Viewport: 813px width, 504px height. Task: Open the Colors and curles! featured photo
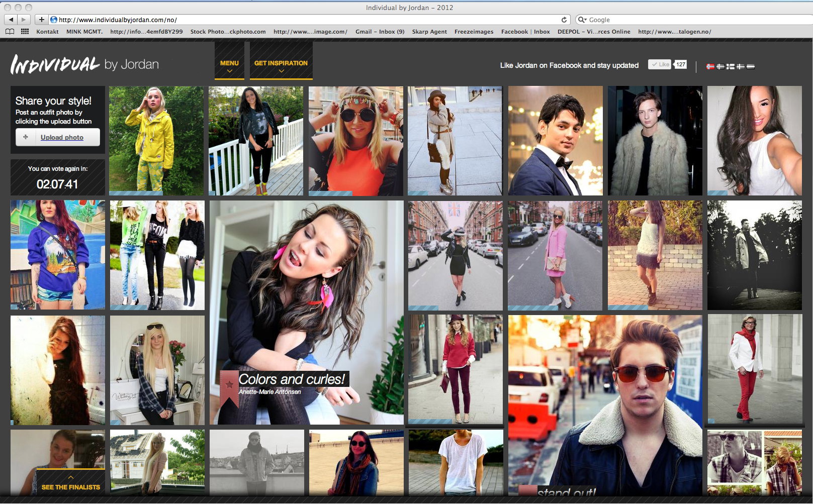click(x=307, y=313)
